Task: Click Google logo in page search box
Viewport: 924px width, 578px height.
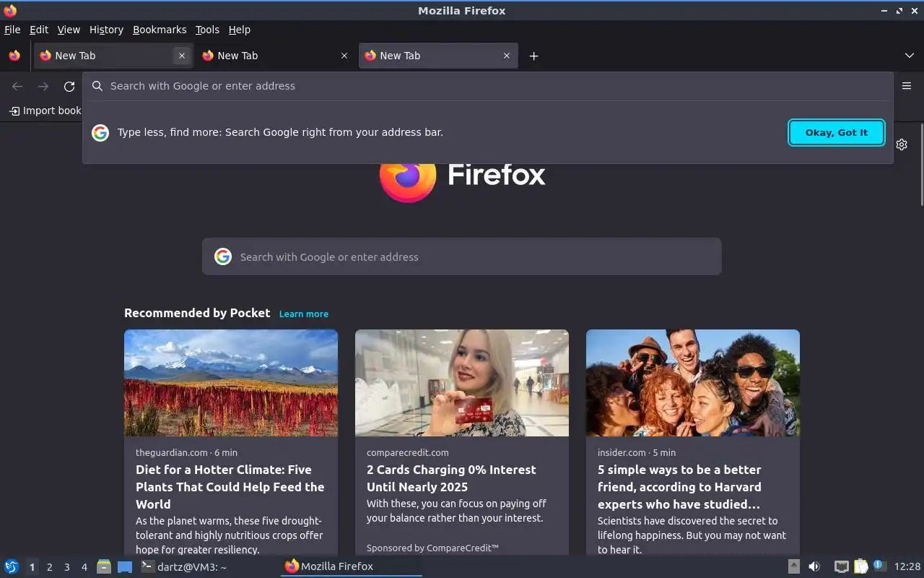Action: [223, 256]
